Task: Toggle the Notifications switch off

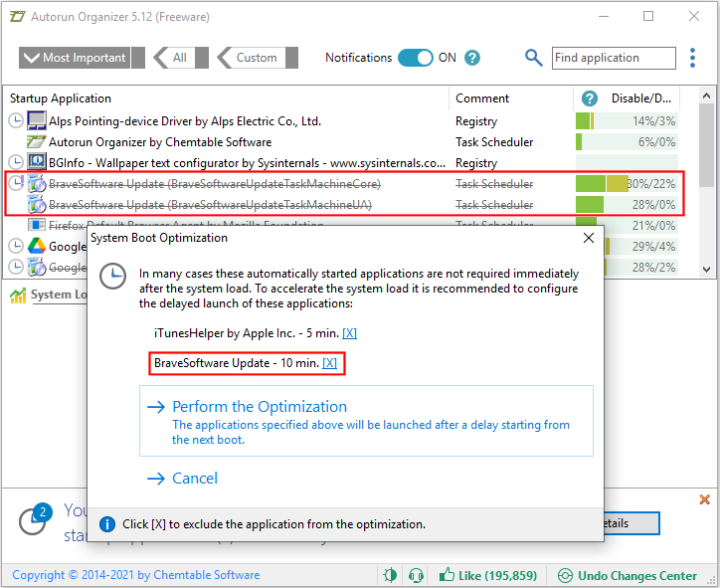Action: tap(415, 58)
